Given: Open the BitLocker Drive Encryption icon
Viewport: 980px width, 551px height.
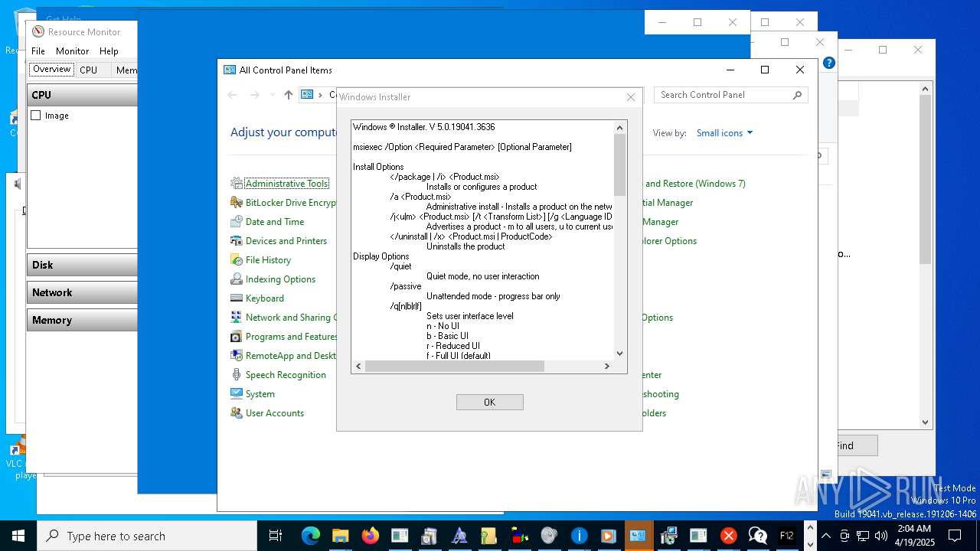Looking at the screenshot, I should (237, 203).
